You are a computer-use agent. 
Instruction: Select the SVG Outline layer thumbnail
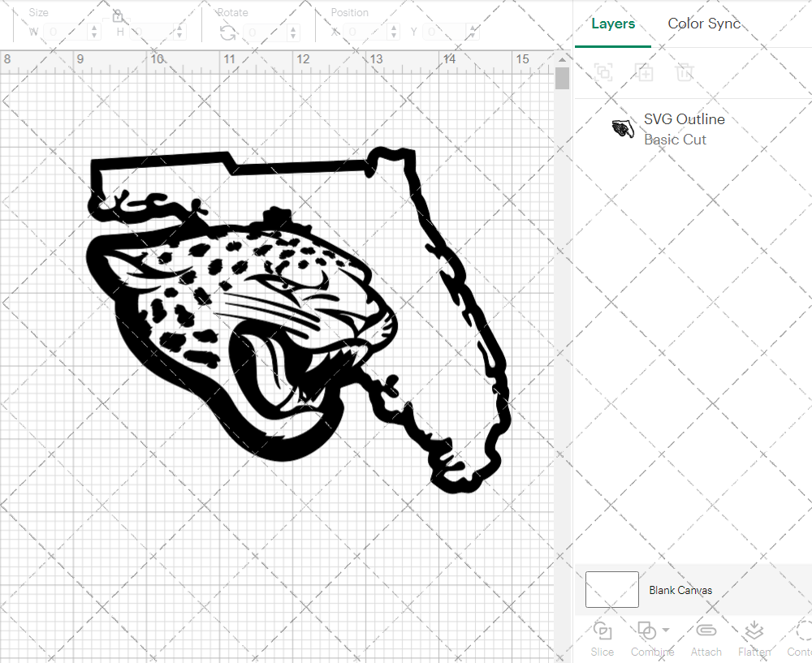(x=623, y=128)
